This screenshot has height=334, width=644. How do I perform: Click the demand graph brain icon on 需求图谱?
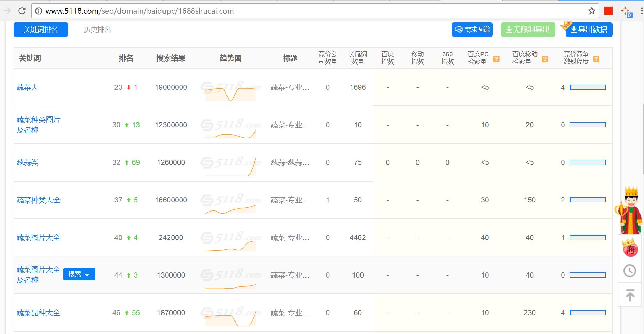[458, 30]
